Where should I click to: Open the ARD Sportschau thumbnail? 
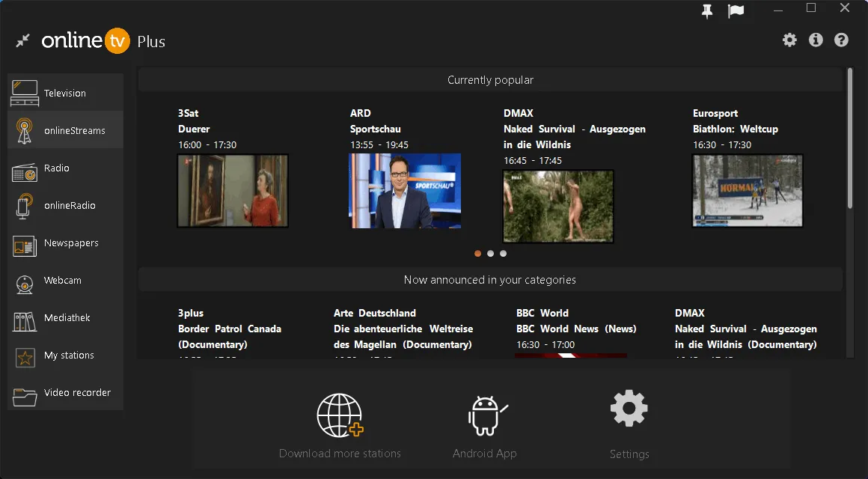(x=405, y=191)
